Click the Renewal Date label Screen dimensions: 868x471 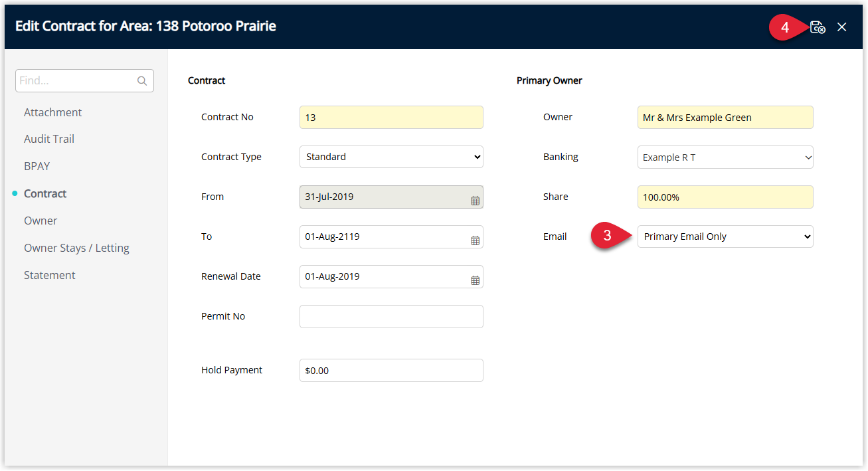231,276
